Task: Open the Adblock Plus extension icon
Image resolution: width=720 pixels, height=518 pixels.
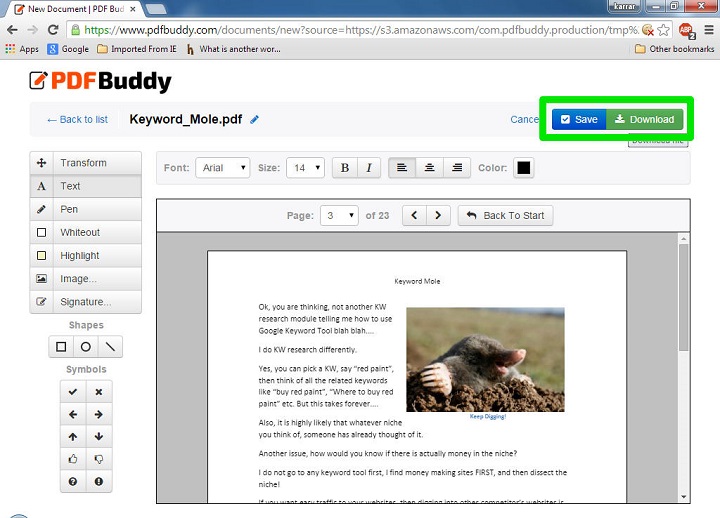Action: point(686,30)
